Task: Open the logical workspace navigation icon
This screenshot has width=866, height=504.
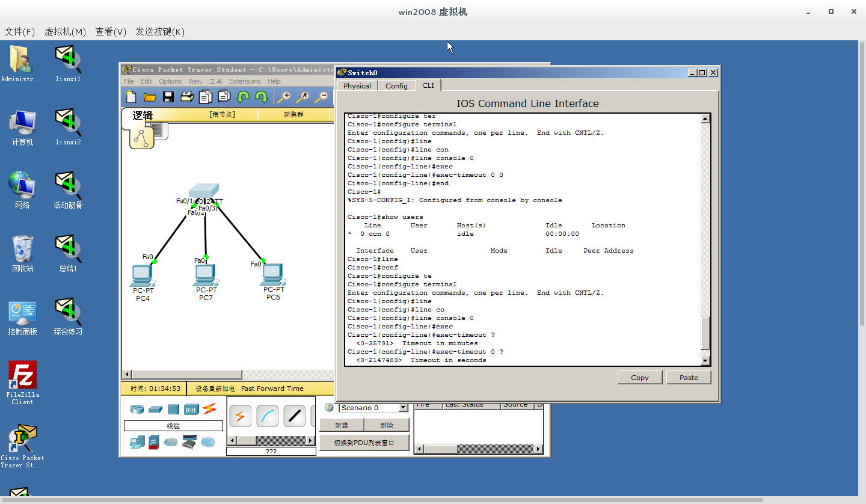Action: [x=143, y=138]
